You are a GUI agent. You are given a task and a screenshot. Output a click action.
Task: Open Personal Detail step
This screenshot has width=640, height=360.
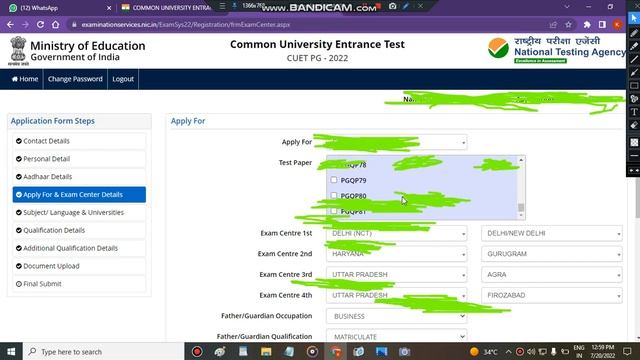79,159
